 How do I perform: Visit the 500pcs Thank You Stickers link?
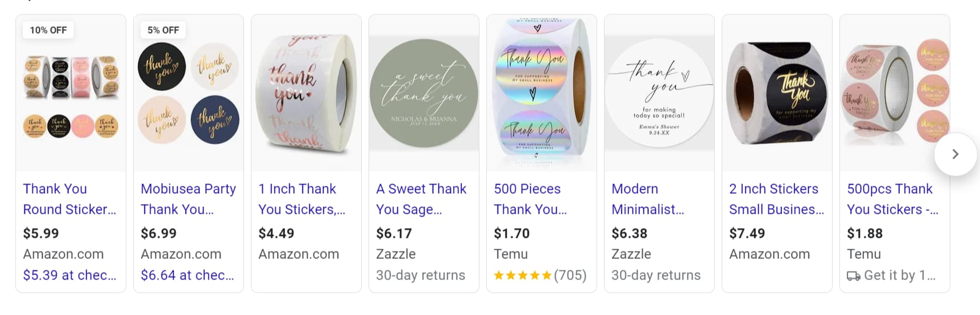893,199
